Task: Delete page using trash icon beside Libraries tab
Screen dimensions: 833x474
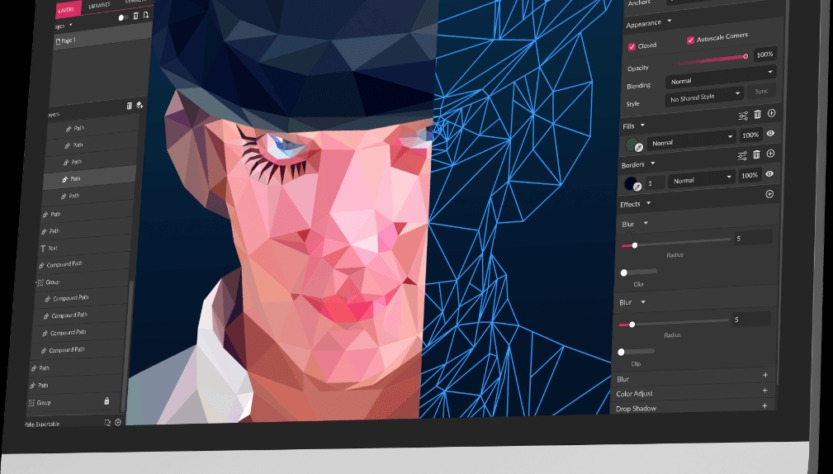Action: pos(136,16)
